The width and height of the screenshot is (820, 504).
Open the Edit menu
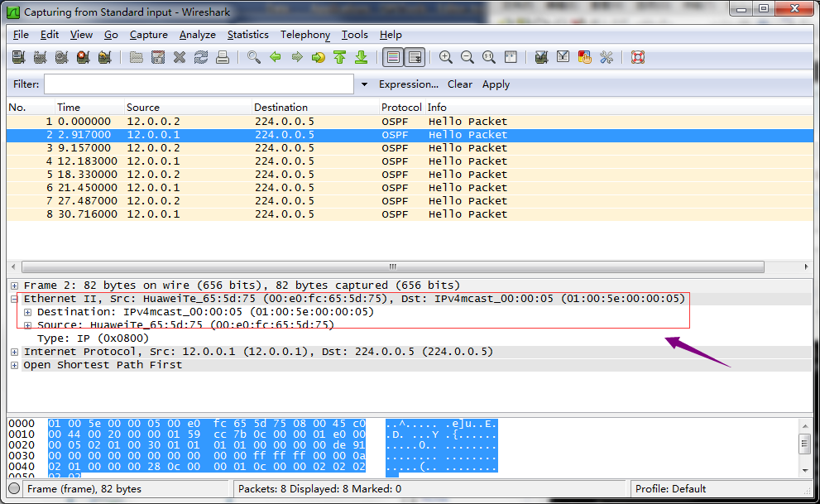(x=49, y=35)
